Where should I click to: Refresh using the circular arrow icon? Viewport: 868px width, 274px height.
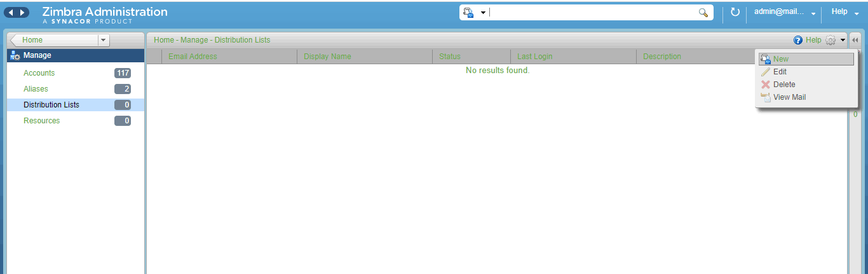(735, 12)
